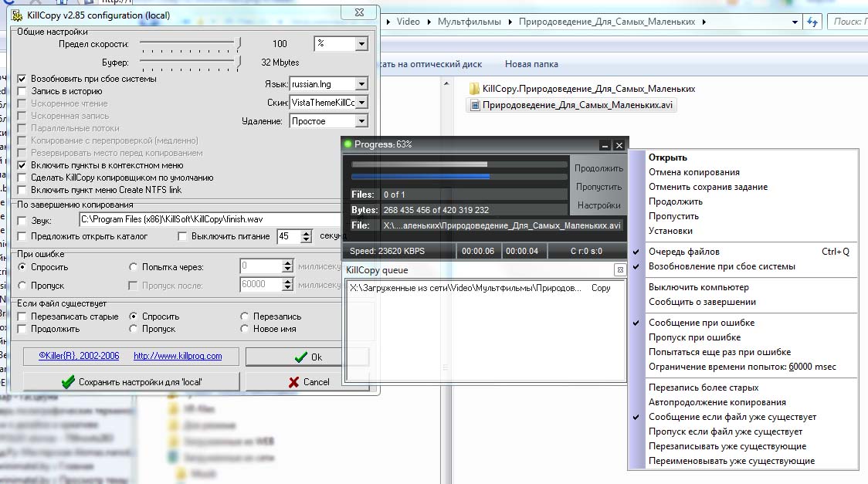This screenshot has width=868, height=484.
Task: Click the refresh arrows icon in Explorer address bar
Action: 812,22
